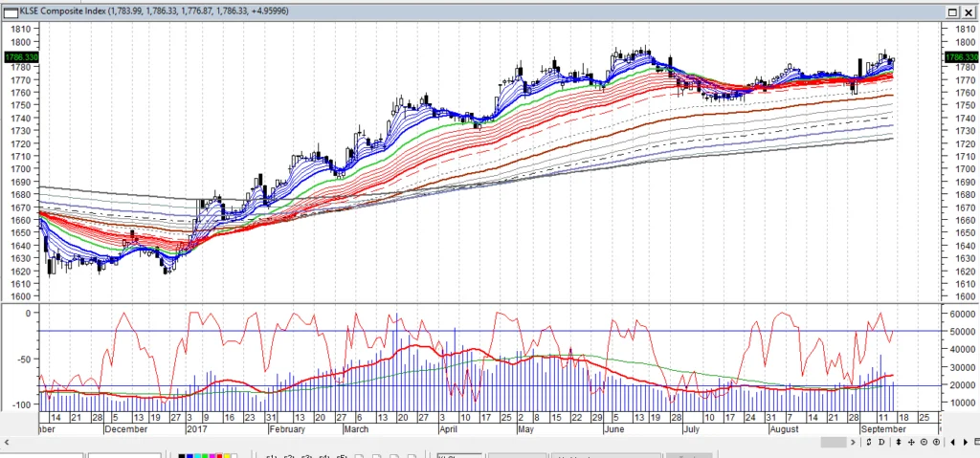Click the December month label

[126, 429]
